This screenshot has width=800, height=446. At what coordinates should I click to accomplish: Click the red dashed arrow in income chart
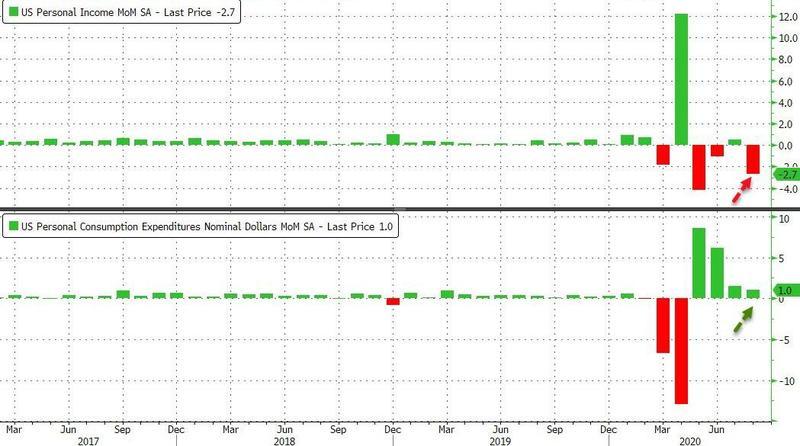pyautogui.click(x=736, y=189)
